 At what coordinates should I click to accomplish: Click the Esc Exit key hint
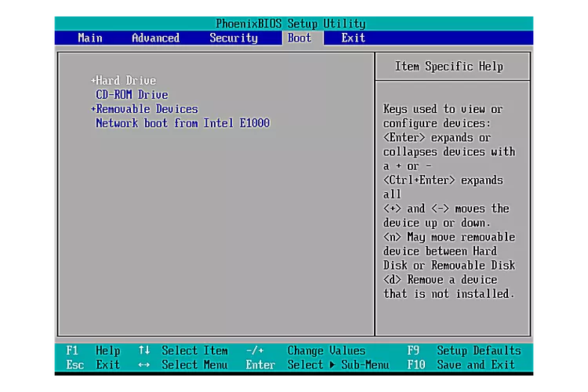(93, 365)
